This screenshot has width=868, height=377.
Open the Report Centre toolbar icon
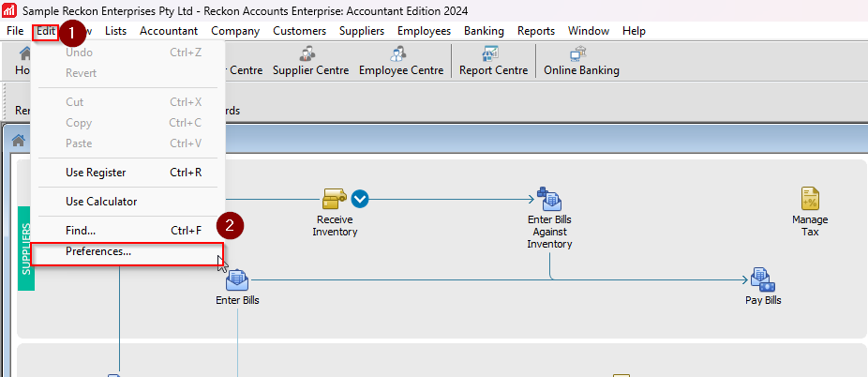point(493,61)
